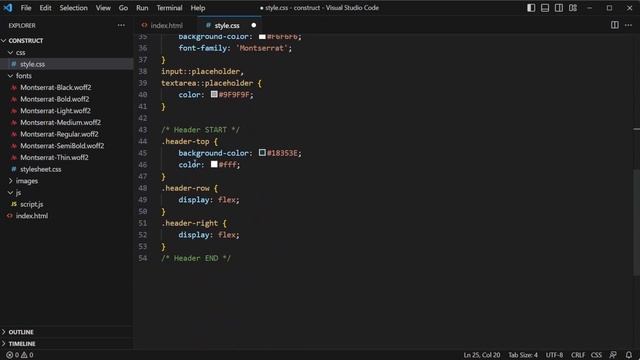Click CSS hash icon beside stylesheet.css
Viewport: 640px width, 360px height.
coord(14,169)
